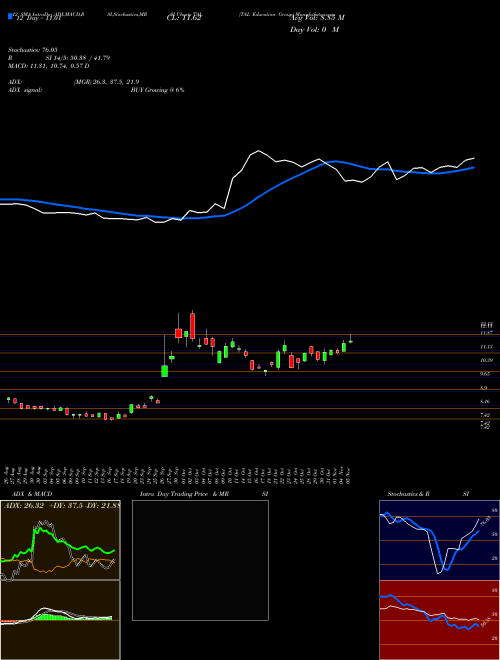Click the blue stochastics chart panel
Image resolution: width=500 pixels, height=660 pixels.
[439, 540]
